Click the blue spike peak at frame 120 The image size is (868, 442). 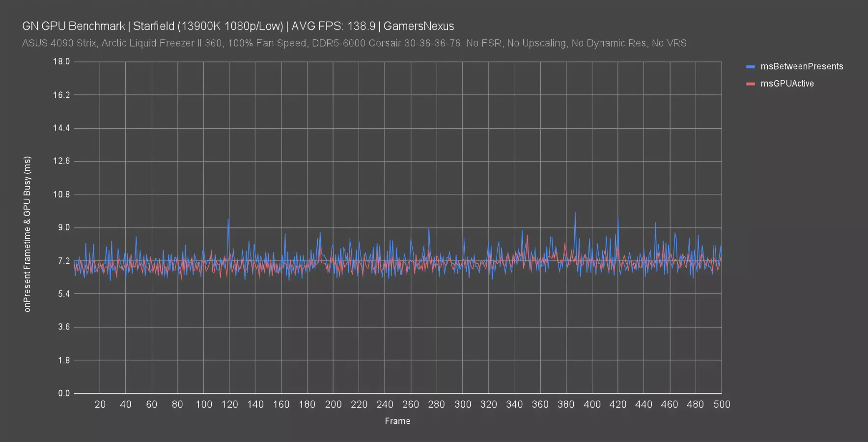click(x=228, y=220)
